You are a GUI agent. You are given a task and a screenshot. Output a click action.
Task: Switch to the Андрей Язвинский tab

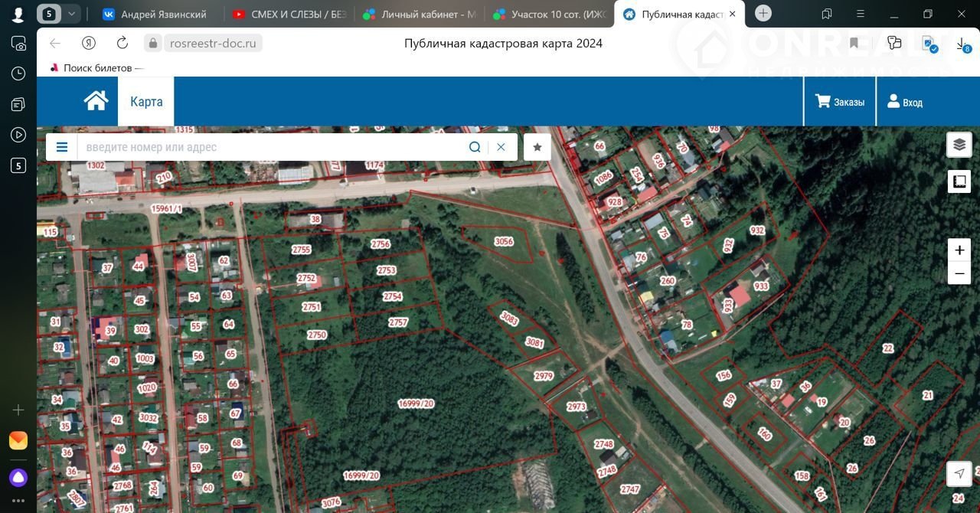(155, 14)
